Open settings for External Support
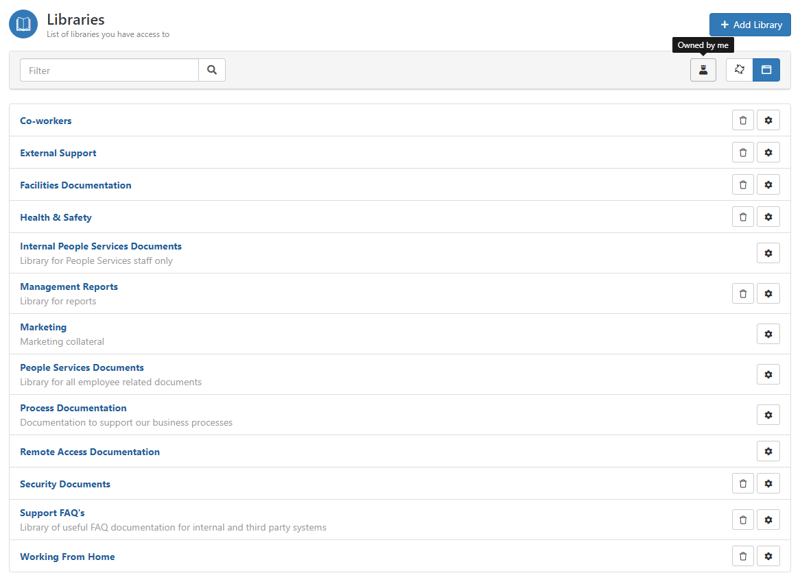The image size is (800, 584). point(768,153)
